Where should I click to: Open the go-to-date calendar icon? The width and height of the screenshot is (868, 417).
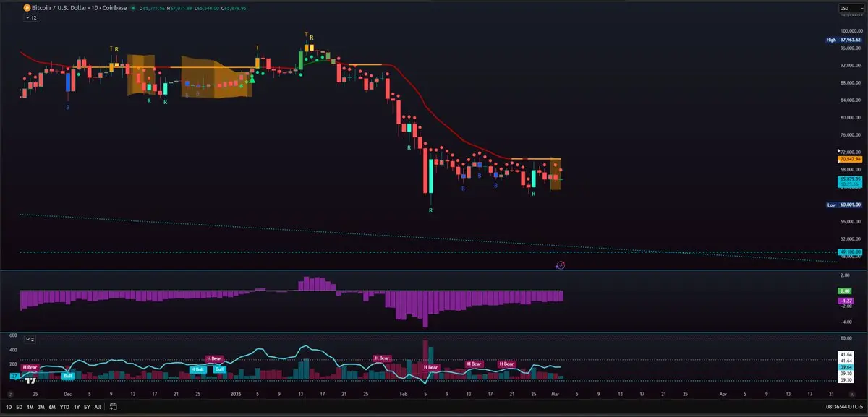tap(114, 407)
